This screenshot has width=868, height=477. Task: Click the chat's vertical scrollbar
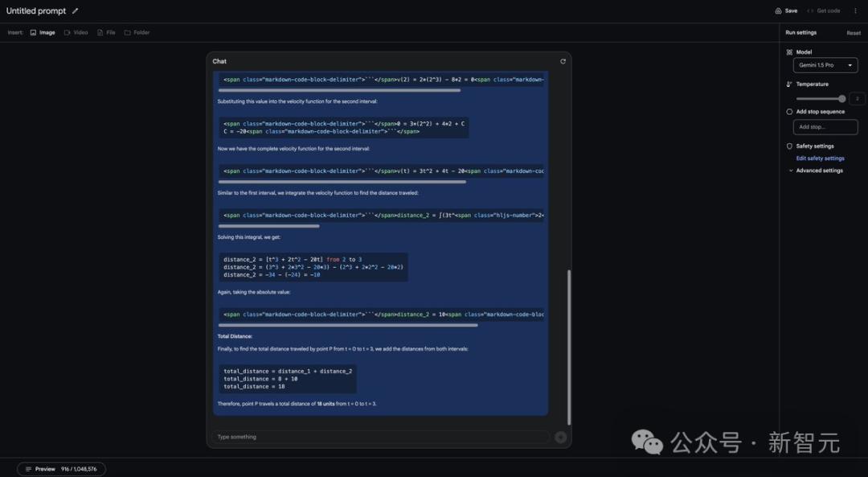coord(568,347)
